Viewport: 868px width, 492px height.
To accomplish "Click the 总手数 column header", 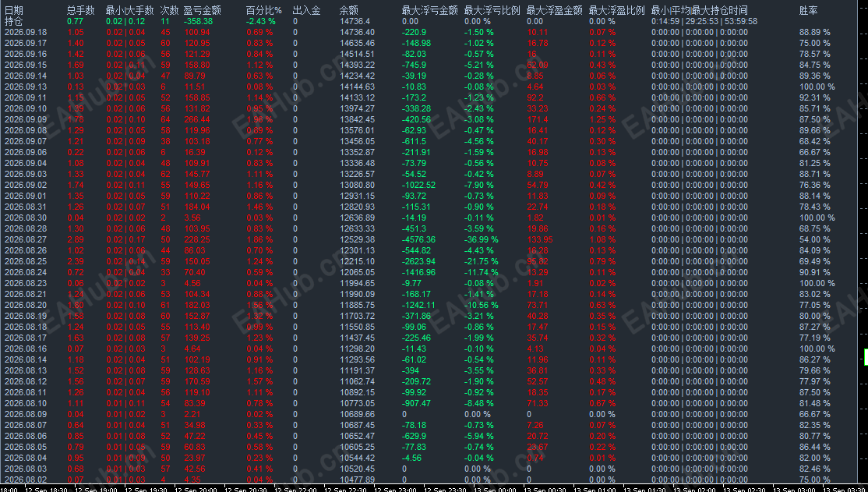I will [x=80, y=11].
